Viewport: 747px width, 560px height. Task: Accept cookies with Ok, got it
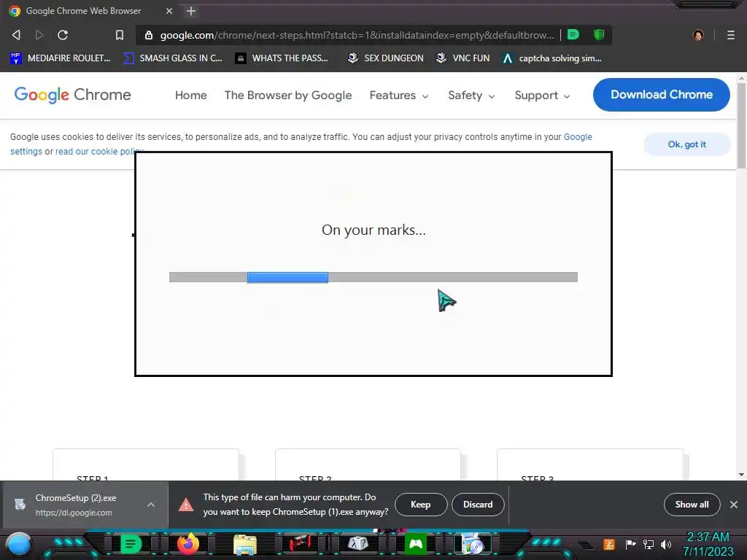686,144
